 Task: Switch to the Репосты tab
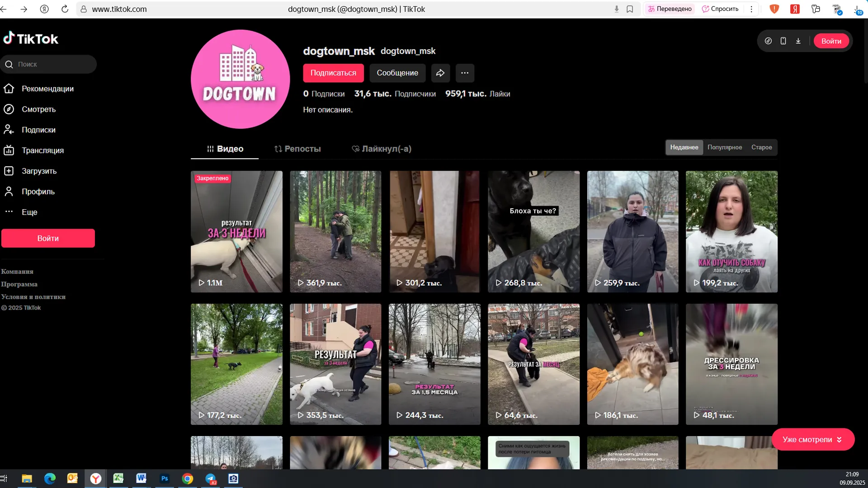coord(297,149)
